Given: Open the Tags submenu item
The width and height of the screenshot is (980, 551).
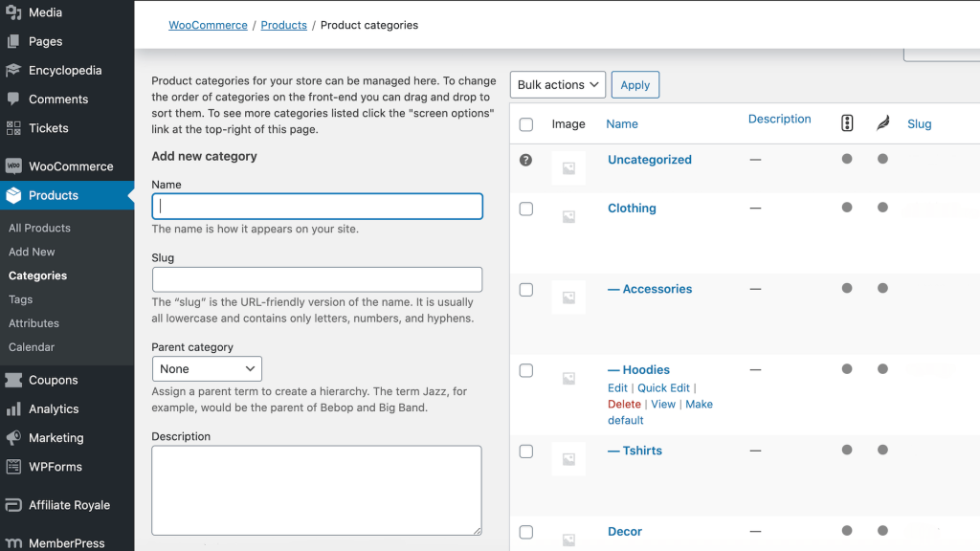Looking at the screenshot, I should click(21, 299).
